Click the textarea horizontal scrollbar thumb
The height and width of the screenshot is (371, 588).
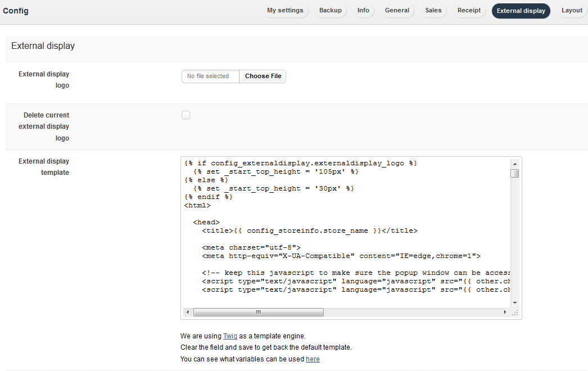coord(259,312)
